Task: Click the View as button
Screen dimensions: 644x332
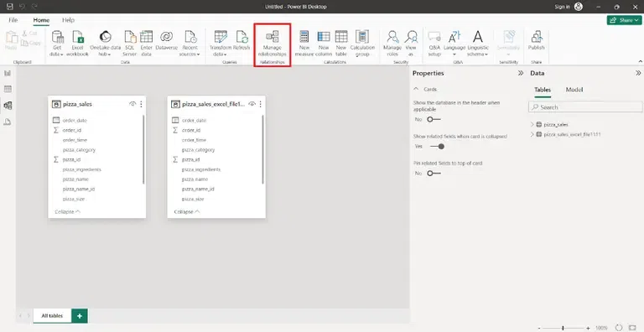Action: (x=411, y=43)
